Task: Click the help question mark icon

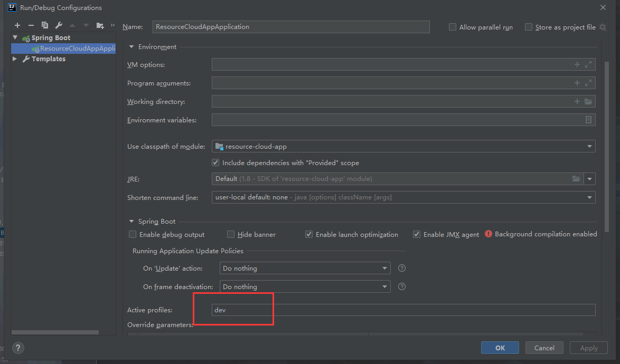Action: 17,348
